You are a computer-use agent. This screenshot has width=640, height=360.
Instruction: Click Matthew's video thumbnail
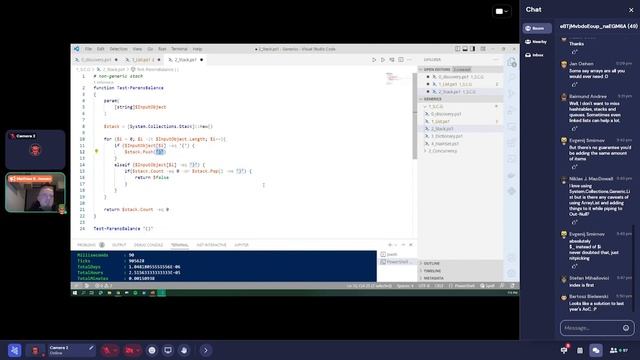pyautogui.click(x=35, y=192)
